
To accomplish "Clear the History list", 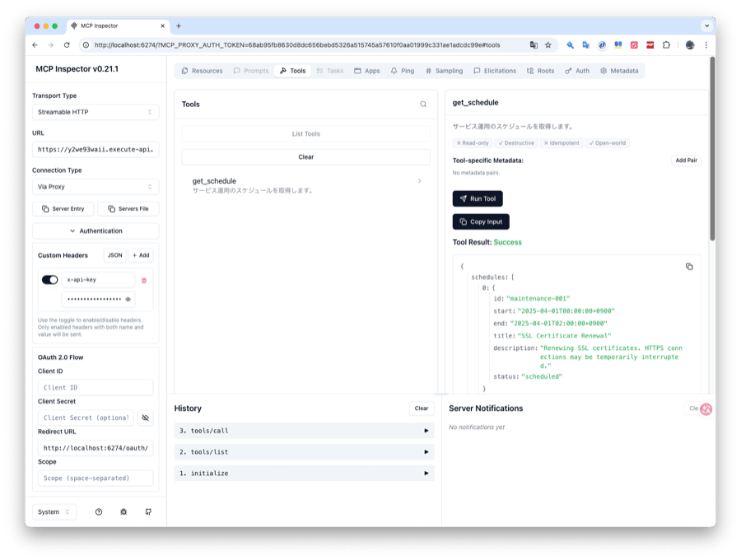I will tap(421, 408).
